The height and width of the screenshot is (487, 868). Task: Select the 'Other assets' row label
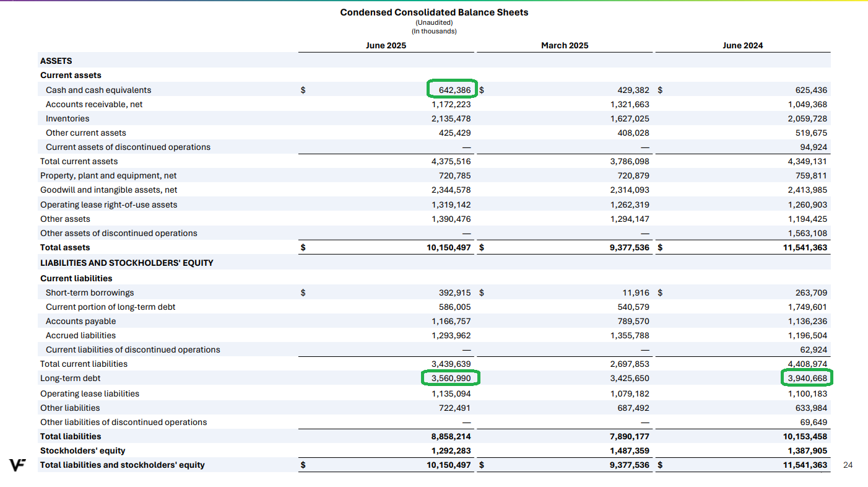[65, 219]
